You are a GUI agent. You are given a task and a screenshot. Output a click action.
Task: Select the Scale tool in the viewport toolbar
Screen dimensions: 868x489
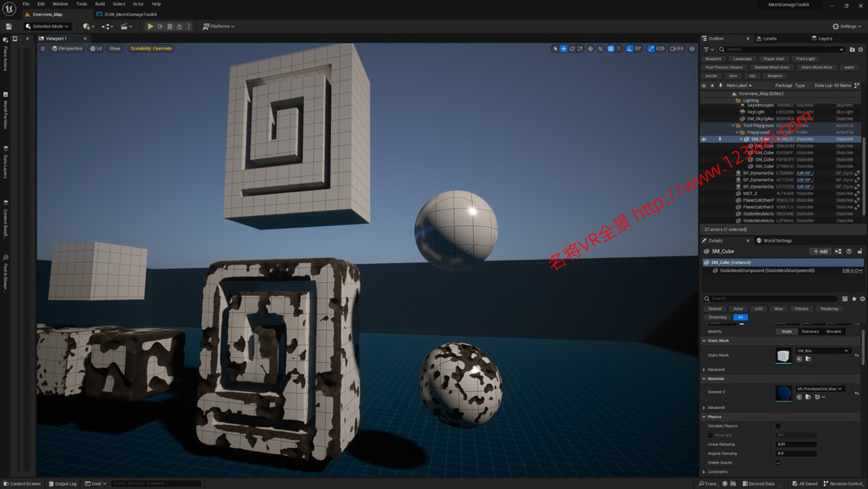pos(579,48)
